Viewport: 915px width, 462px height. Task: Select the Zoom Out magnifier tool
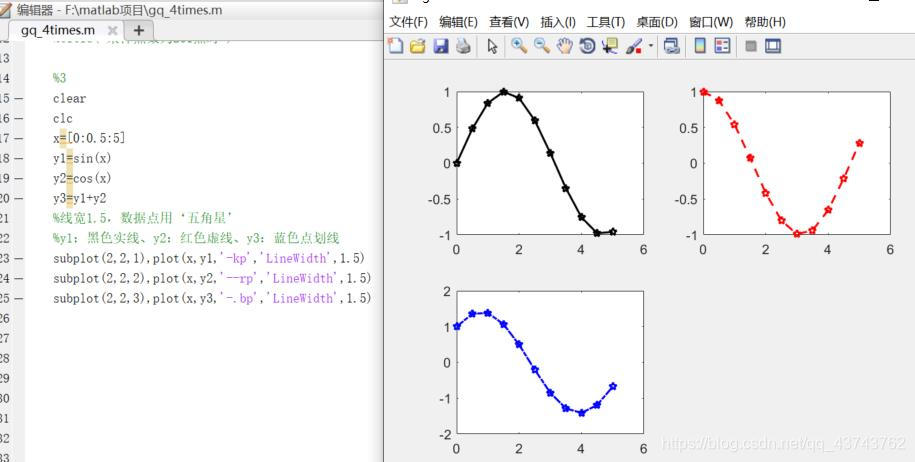[x=542, y=46]
